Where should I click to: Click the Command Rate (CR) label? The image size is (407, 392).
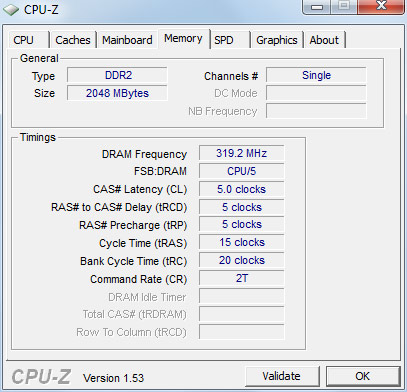tap(139, 279)
